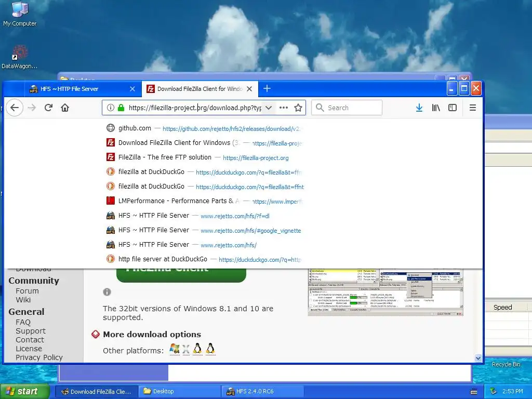This screenshot has width=532, height=399.
Task: Show site information icon in address bar
Action: (110, 108)
